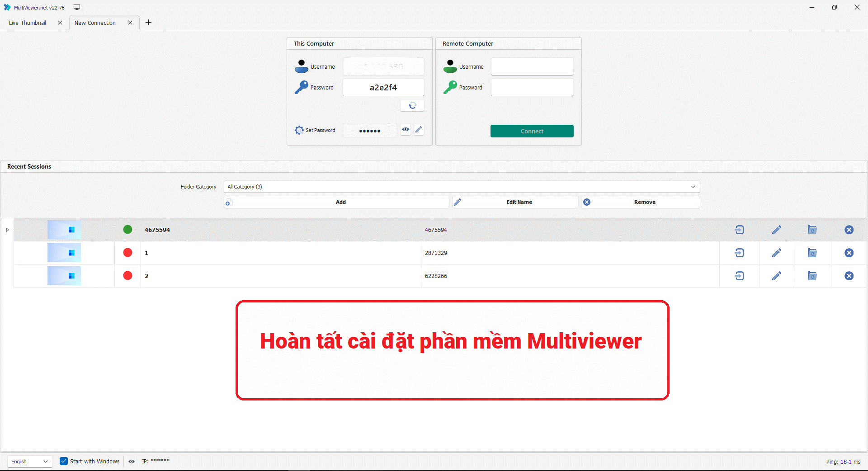Delete session 2871329 with X icon
868x471 pixels.
click(849, 253)
